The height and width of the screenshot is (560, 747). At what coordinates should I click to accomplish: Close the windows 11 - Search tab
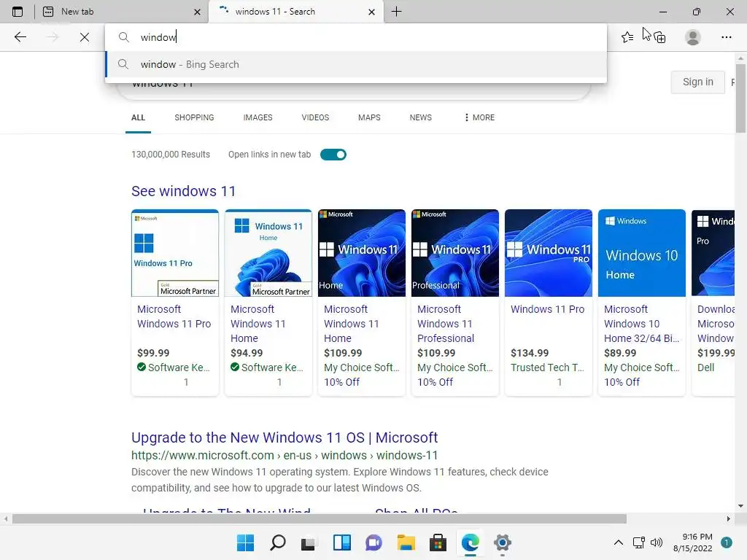[x=371, y=12]
